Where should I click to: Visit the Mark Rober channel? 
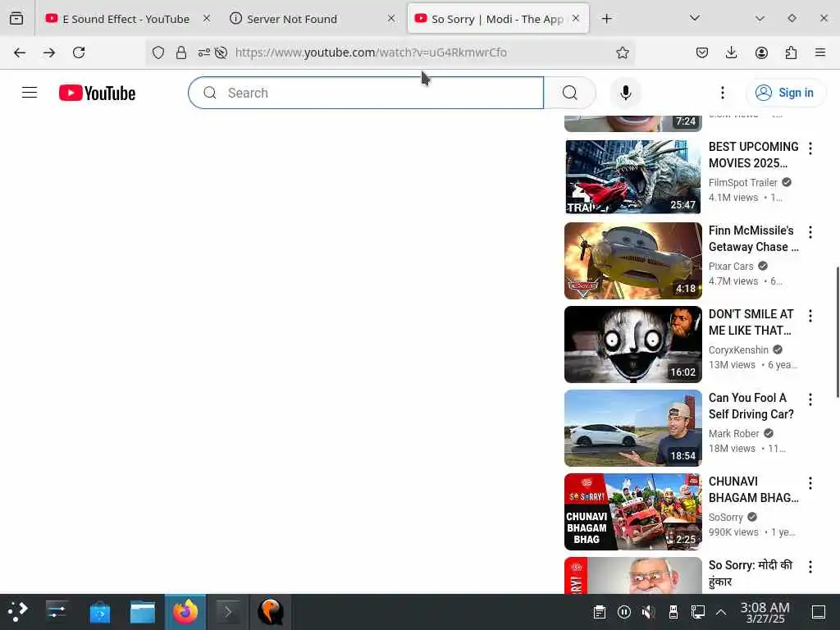[x=734, y=433]
